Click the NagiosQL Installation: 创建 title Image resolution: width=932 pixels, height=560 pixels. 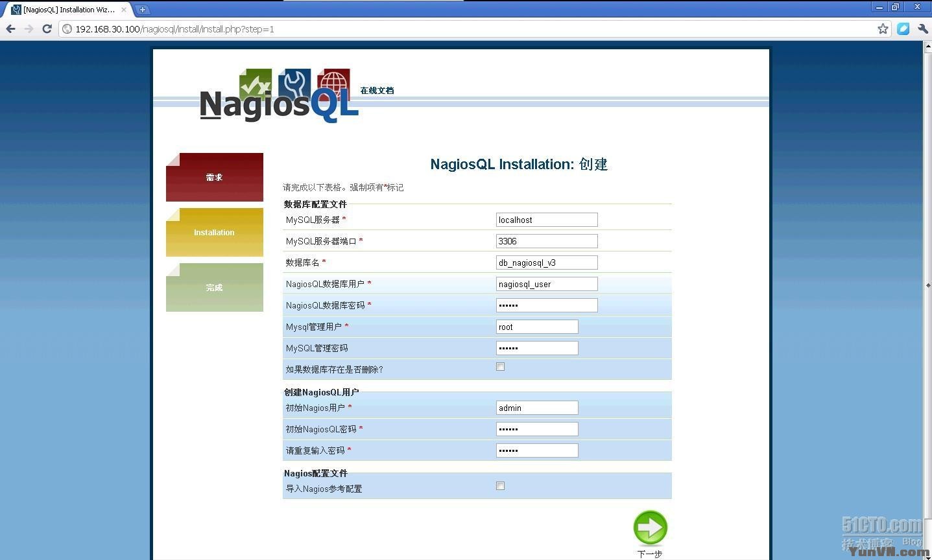(519, 164)
